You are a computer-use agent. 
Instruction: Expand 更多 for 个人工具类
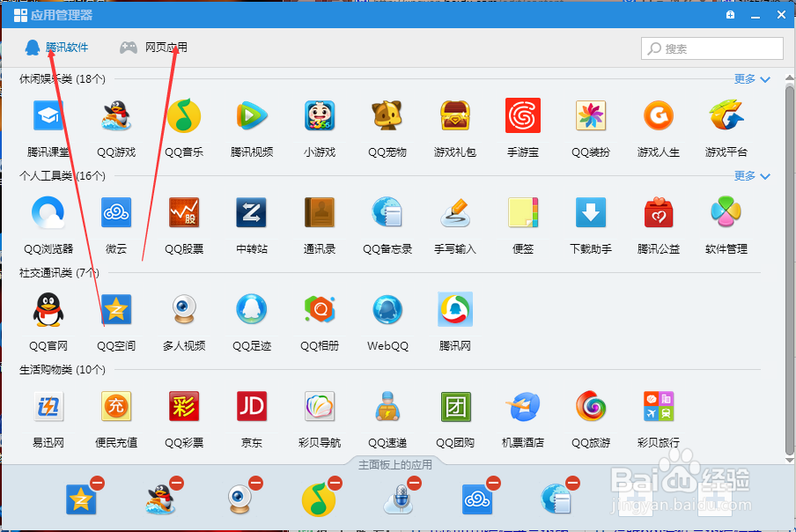pyautogui.click(x=746, y=175)
